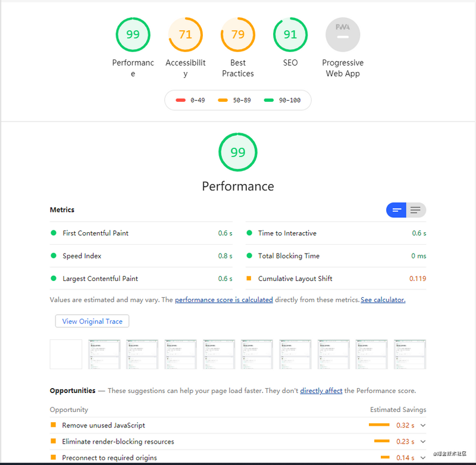This screenshot has width=476, height=465.
Task: Expand Eliminate render-blocking resources opportunity
Action: click(423, 441)
